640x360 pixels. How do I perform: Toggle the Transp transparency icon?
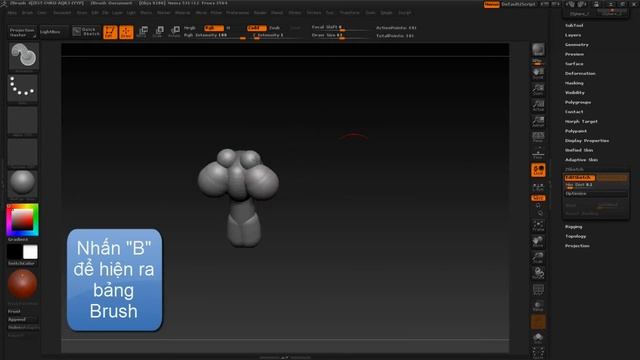pyautogui.click(x=538, y=305)
